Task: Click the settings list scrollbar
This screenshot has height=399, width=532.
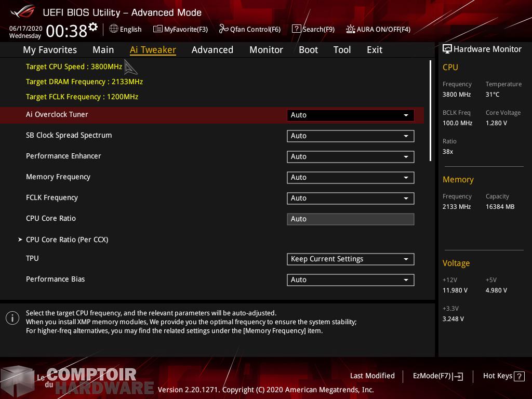Action: click(x=430, y=111)
